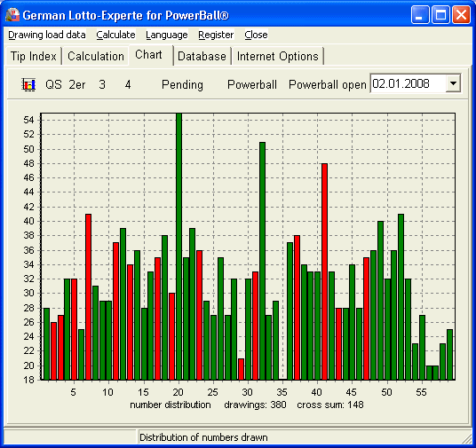Click the x-axis label 55
The width and height of the screenshot is (476, 448).
point(421,392)
